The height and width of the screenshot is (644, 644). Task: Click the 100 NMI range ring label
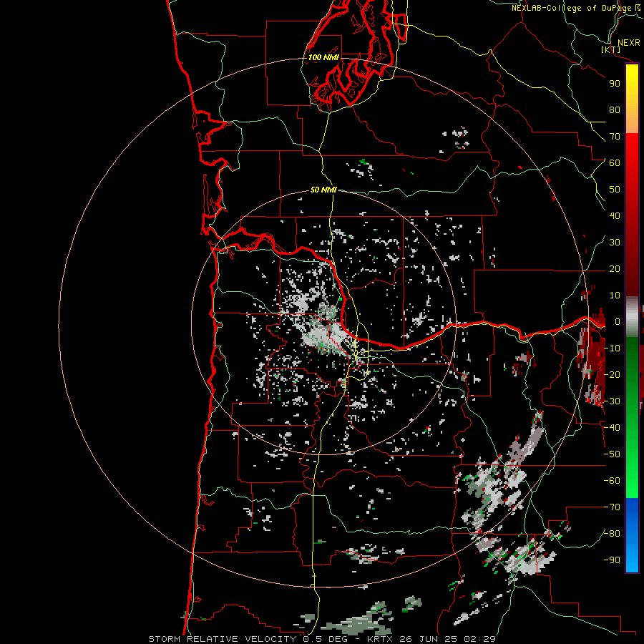pos(323,57)
